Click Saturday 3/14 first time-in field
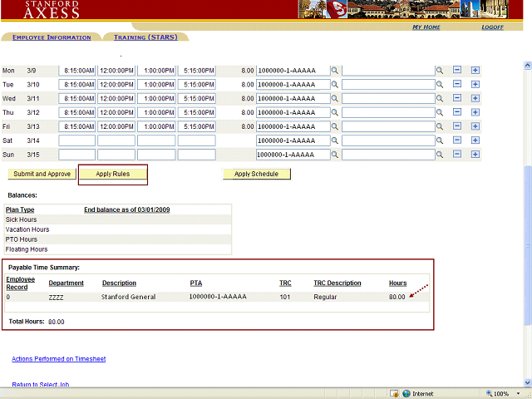Screen dimensions: 532x399 [x=77, y=140]
